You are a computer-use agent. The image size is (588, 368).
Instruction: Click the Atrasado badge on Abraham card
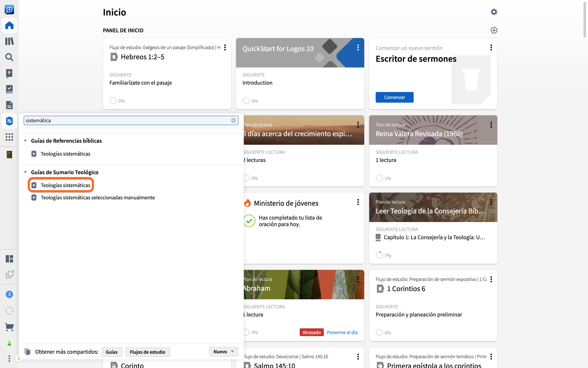click(x=312, y=332)
